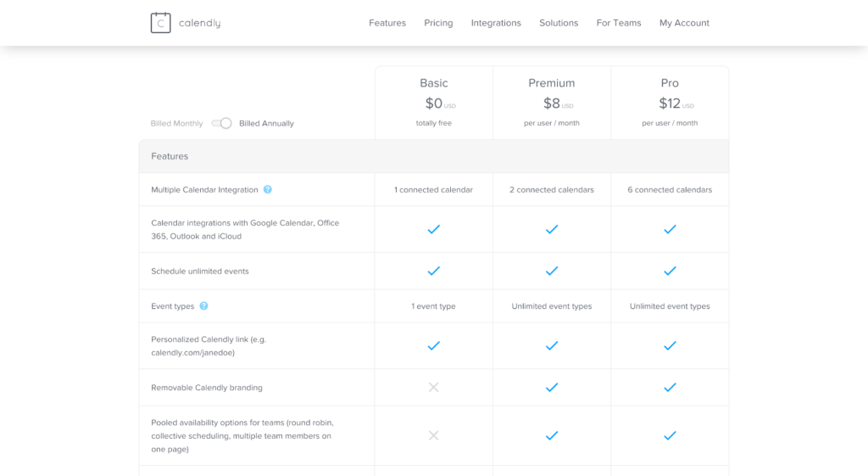Screen dimensions: 868x476
Task: Select the Billed Annually option label
Action: coord(266,124)
